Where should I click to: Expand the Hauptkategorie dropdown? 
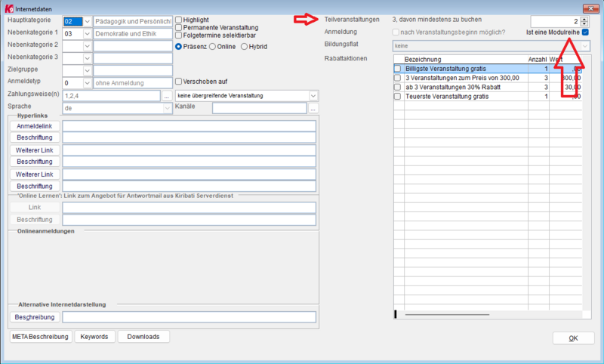coord(86,21)
